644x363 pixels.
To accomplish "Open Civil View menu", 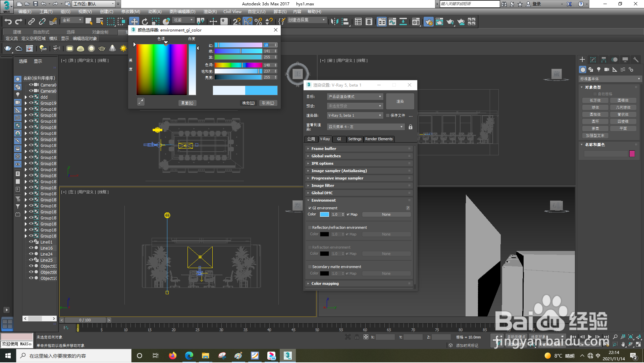I will coord(232,11).
